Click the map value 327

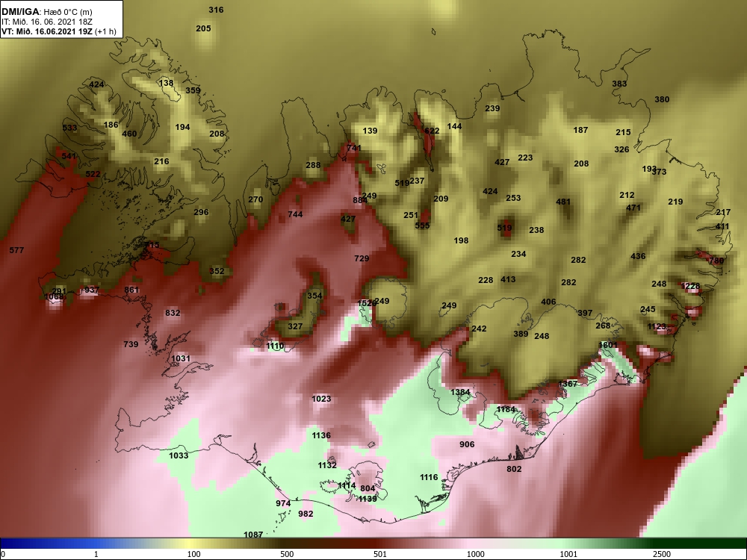pyautogui.click(x=295, y=327)
